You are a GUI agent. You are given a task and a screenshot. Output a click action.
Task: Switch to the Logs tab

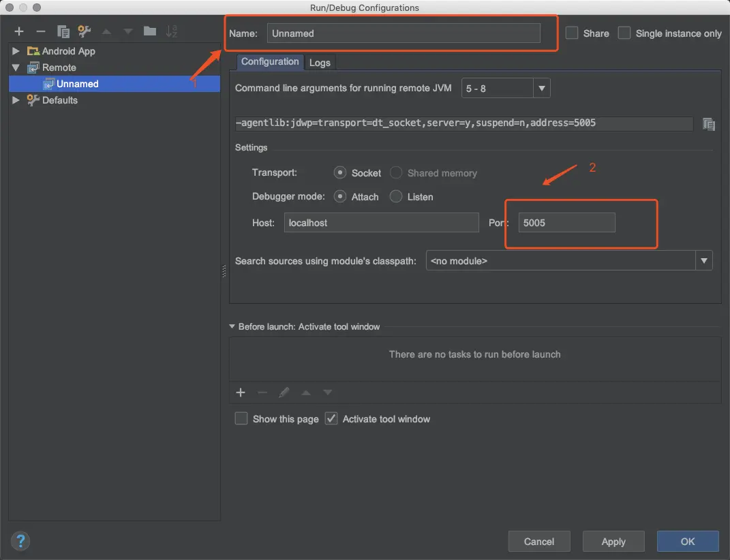tap(320, 63)
